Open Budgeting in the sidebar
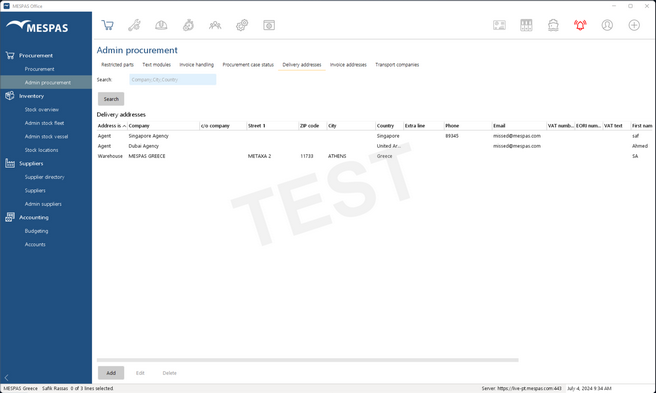Viewport: 656px width, 393px height. click(x=36, y=231)
